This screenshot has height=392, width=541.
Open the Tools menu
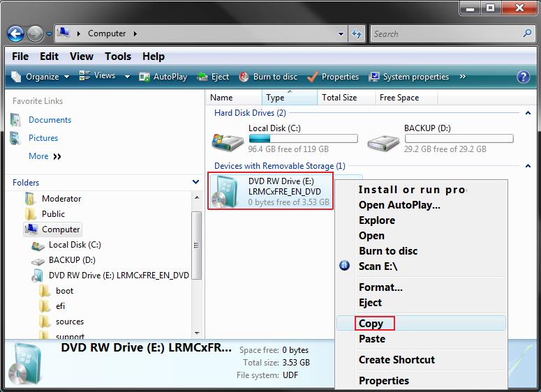click(118, 56)
